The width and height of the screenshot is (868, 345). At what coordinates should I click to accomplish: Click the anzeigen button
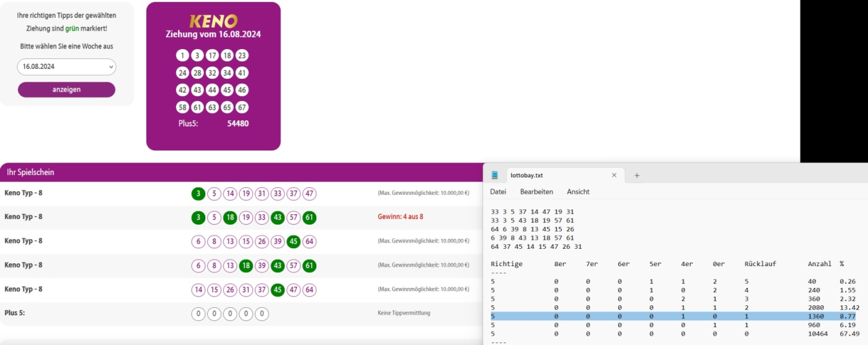66,89
